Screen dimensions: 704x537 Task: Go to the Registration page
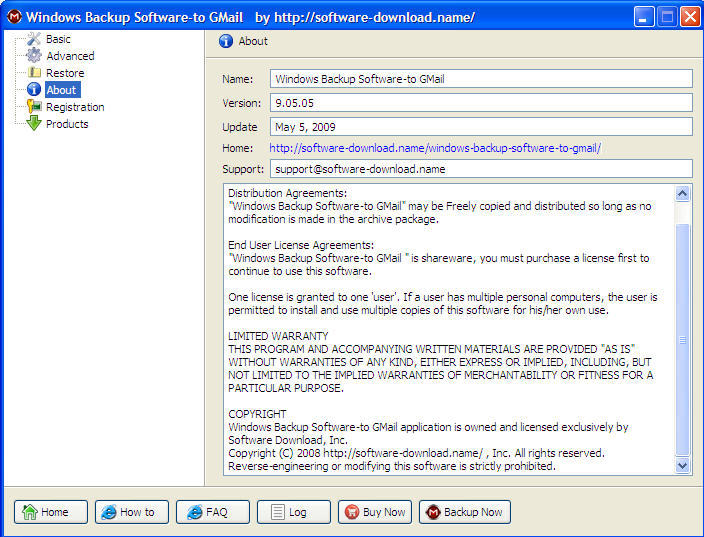pos(75,107)
